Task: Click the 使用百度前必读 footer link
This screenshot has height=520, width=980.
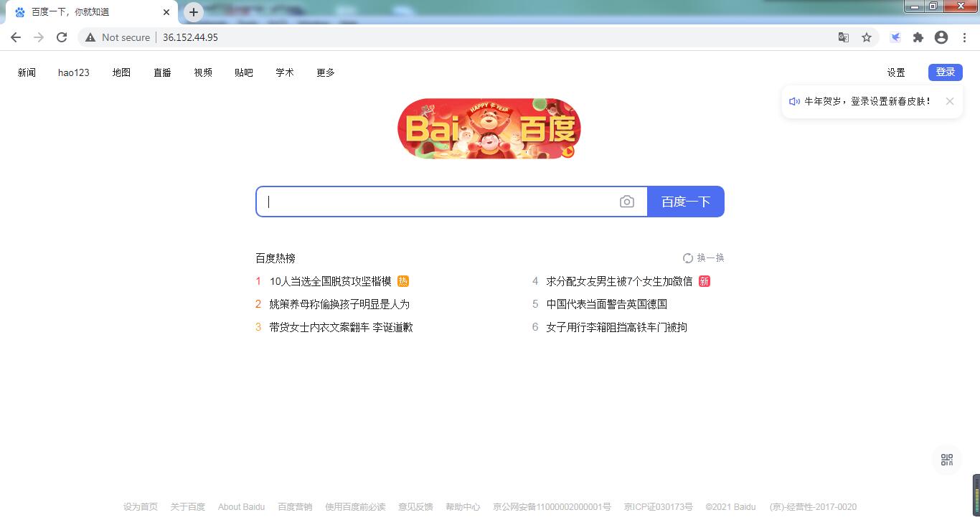Action: [x=355, y=507]
